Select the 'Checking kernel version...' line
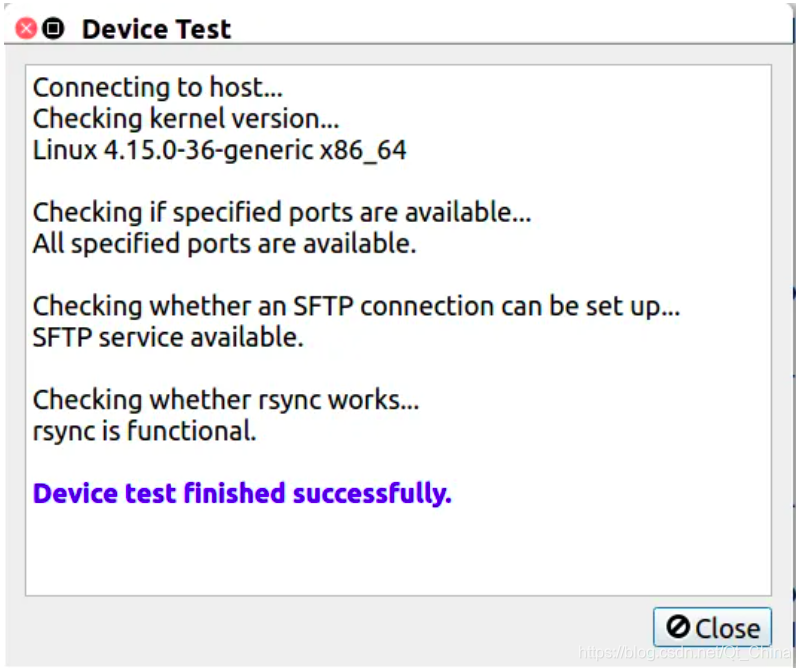The height and width of the screenshot is (671, 801). (x=186, y=118)
